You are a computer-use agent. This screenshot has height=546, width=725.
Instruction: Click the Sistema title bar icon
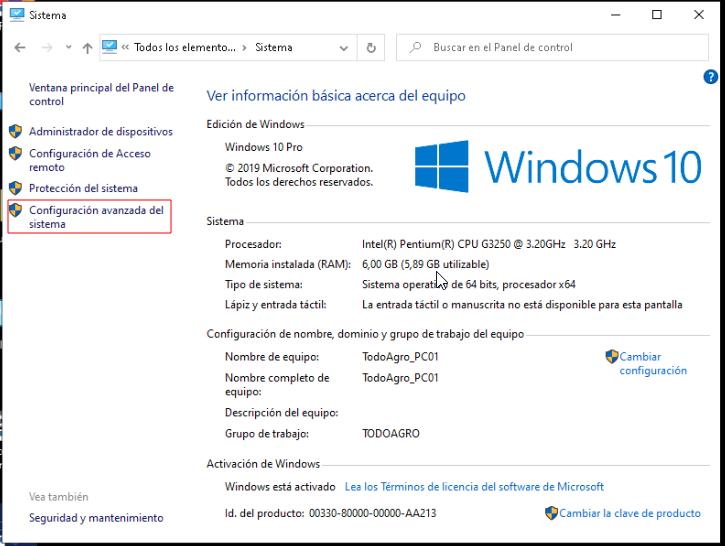pyautogui.click(x=17, y=15)
